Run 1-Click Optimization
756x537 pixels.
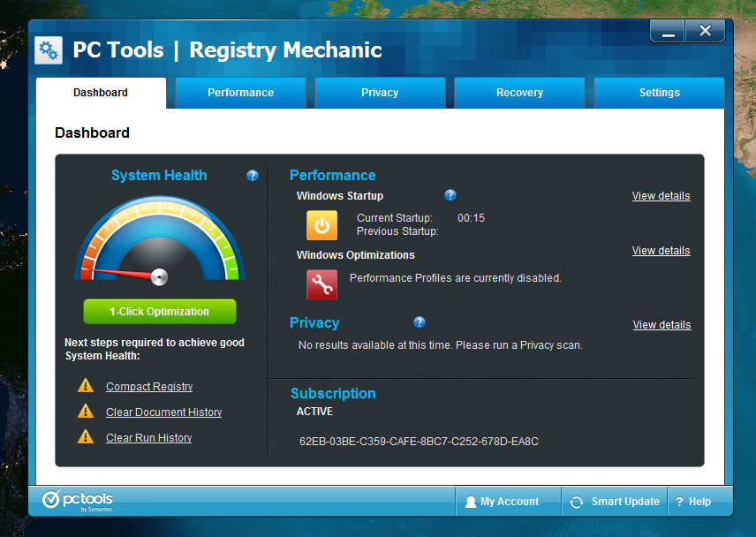[160, 312]
